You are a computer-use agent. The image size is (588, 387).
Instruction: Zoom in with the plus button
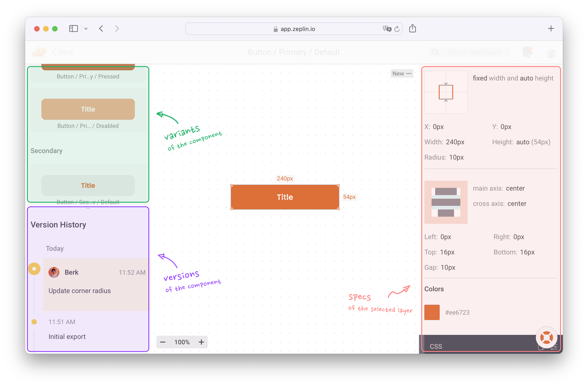201,342
